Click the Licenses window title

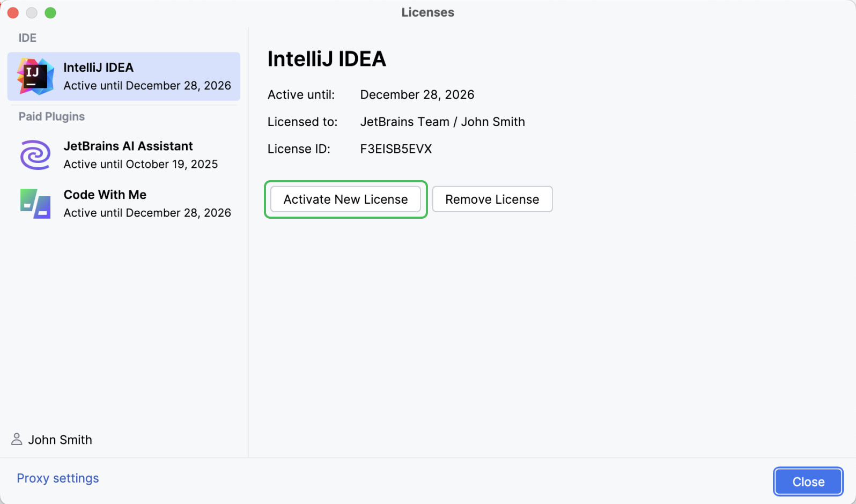point(427,12)
